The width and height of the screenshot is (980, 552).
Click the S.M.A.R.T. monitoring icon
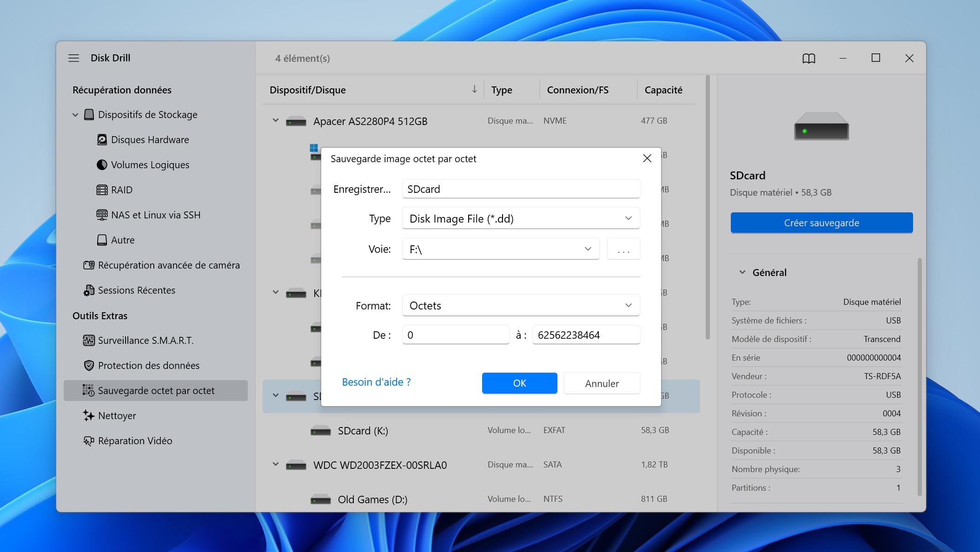tap(89, 341)
